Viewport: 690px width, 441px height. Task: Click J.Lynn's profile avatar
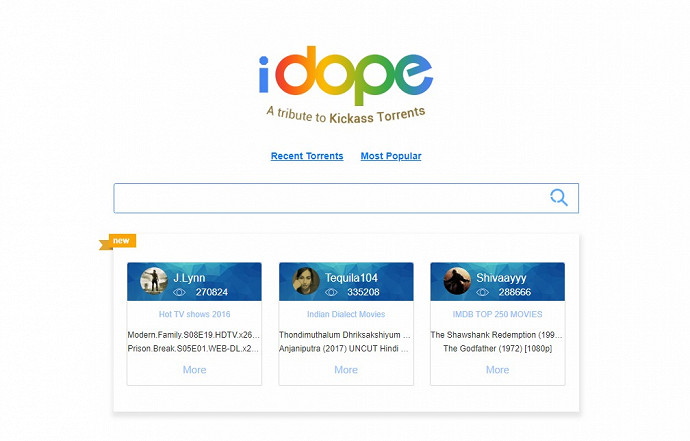(154, 281)
